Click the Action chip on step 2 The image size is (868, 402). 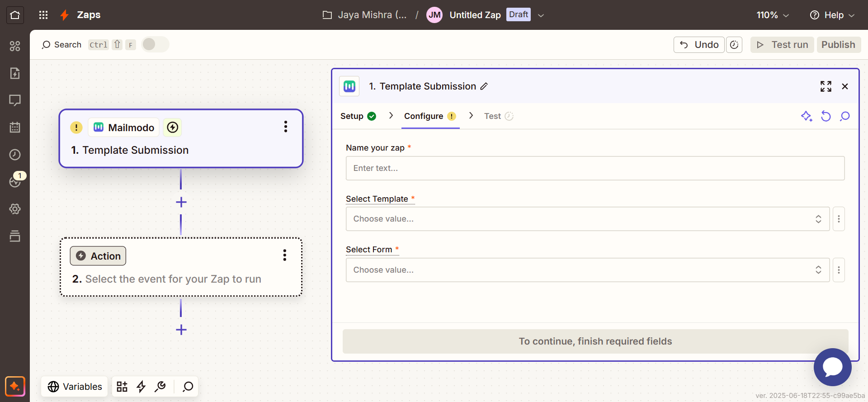coord(98,256)
